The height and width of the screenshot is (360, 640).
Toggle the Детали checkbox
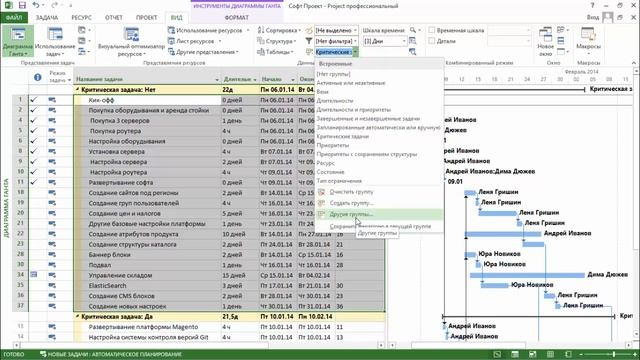(x=432, y=41)
